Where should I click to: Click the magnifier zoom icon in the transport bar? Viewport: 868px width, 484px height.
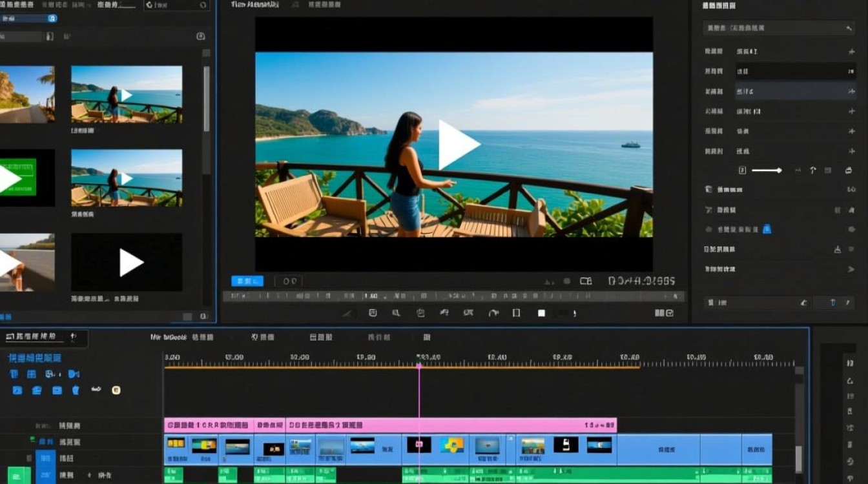pos(396,313)
